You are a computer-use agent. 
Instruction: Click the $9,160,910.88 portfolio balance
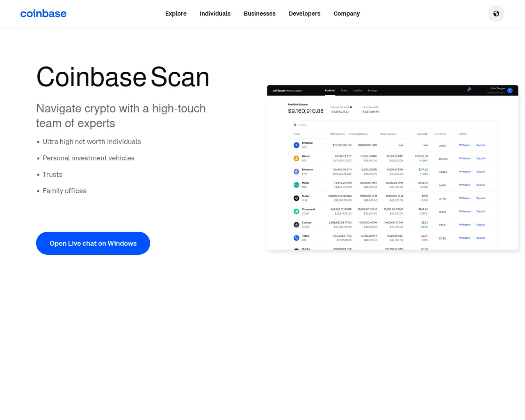point(306,111)
